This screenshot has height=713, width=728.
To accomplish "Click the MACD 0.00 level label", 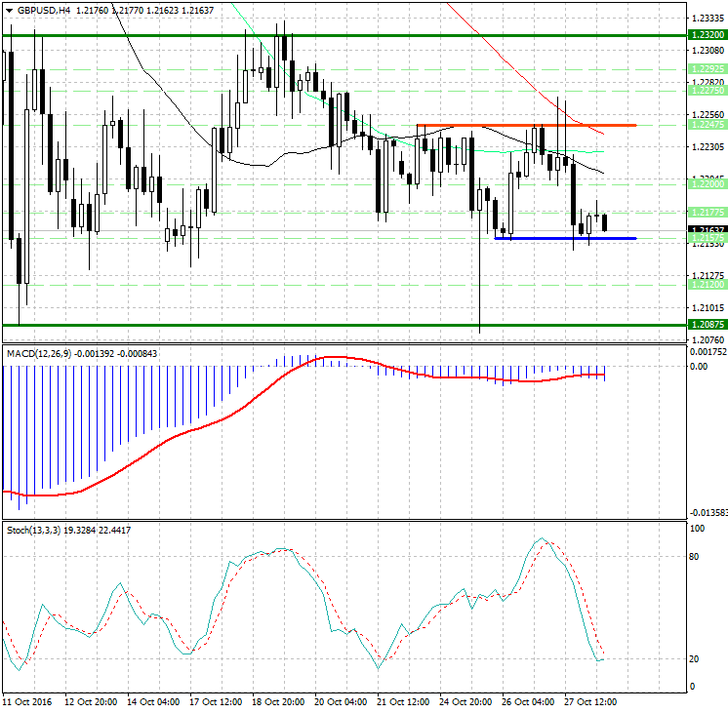I will pyautogui.click(x=698, y=367).
